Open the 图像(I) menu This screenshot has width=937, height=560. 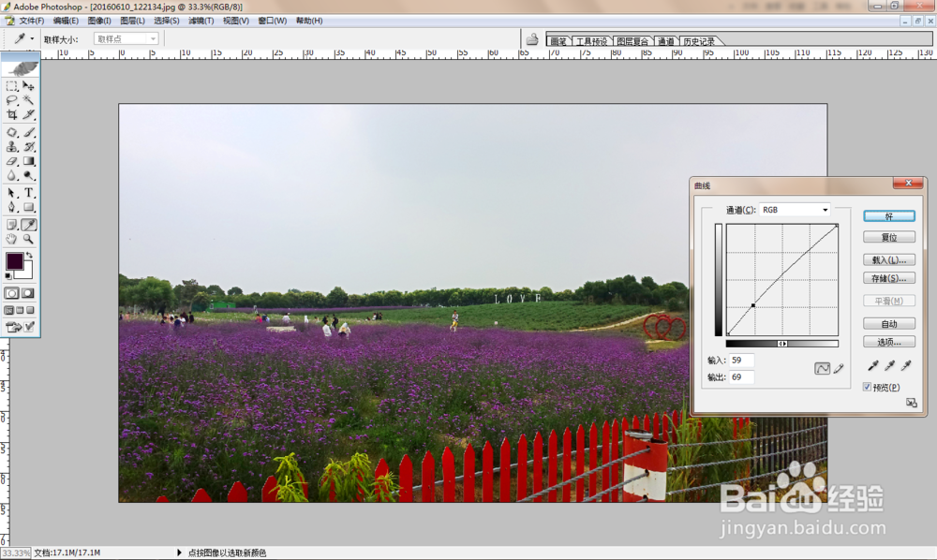coord(99,21)
